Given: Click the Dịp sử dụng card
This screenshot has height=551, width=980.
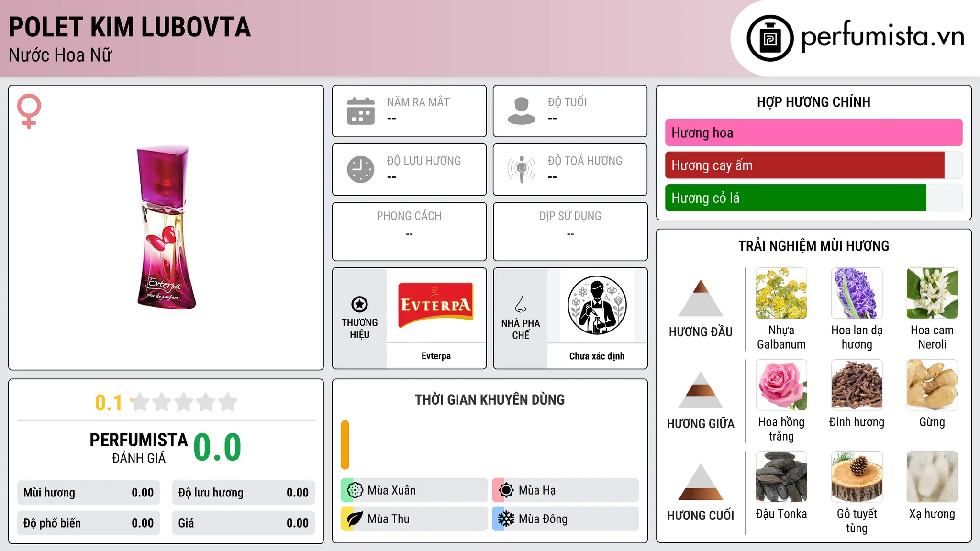Looking at the screenshot, I should pos(570,231).
